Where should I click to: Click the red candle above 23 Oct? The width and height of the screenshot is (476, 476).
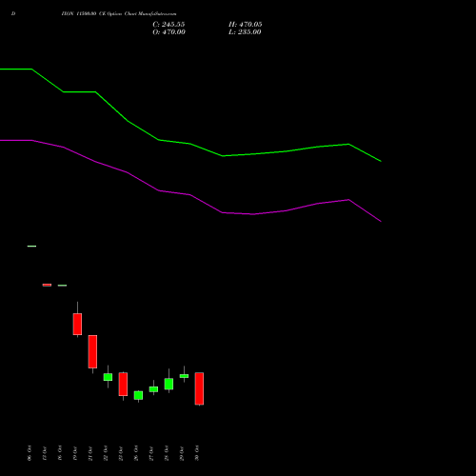click(123, 384)
